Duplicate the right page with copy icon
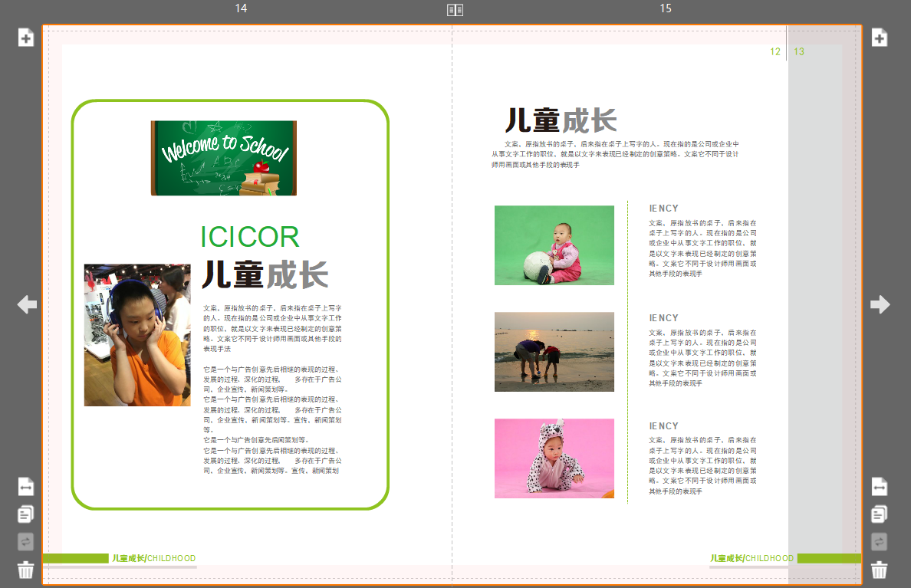Viewport: 911px width, 588px height. (x=880, y=514)
